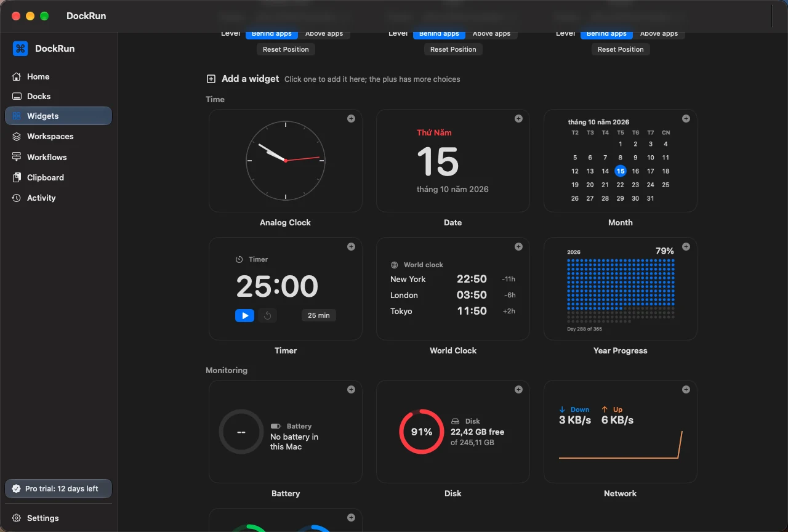Add the Timer widget using its plus icon

351,247
